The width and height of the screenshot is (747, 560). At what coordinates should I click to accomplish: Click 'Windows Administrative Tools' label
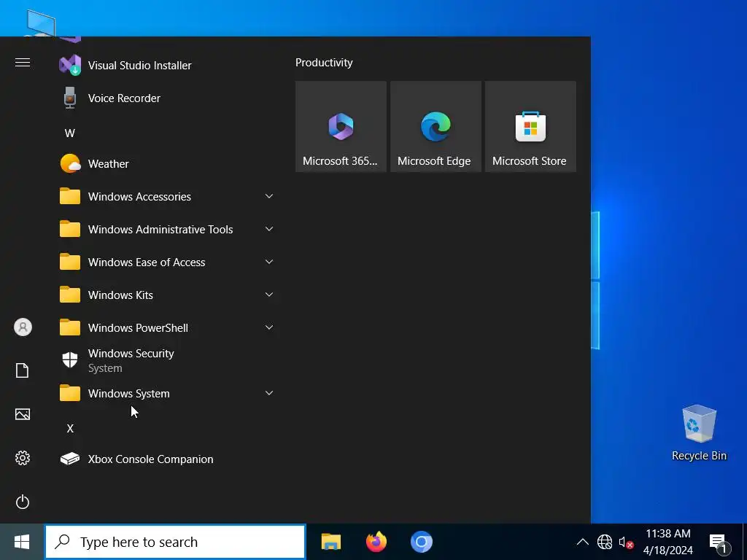(160, 230)
